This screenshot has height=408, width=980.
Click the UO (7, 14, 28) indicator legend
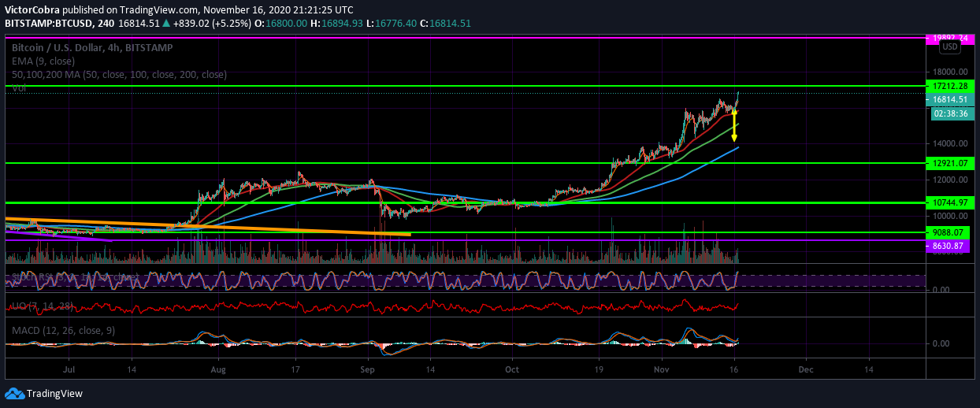point(41,305)
